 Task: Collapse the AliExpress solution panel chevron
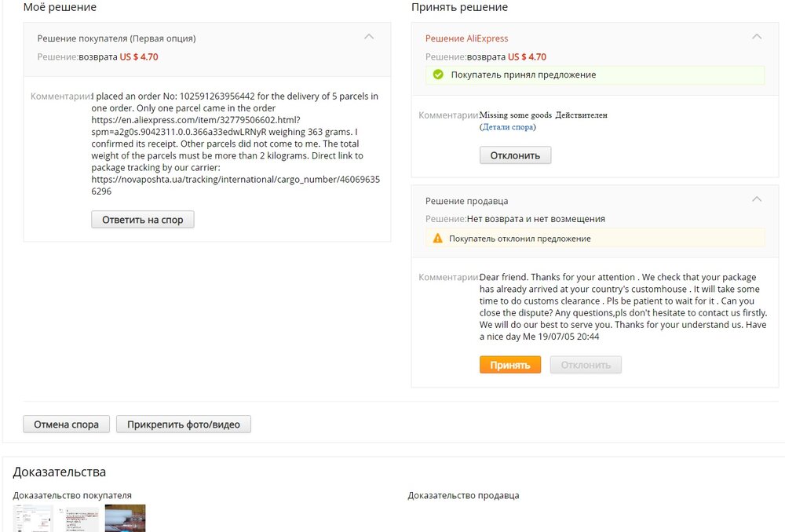pos(757,36)
